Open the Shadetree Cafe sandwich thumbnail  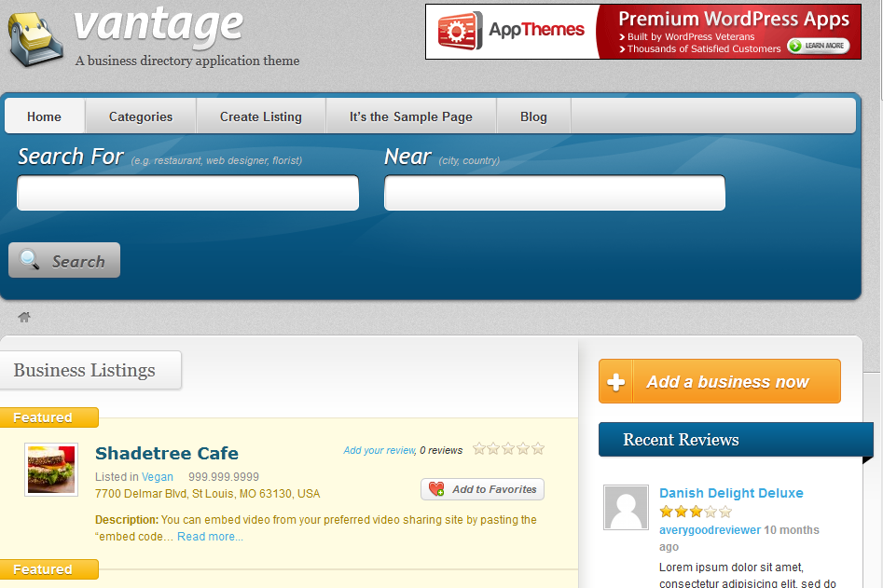[x=51, y=470]
